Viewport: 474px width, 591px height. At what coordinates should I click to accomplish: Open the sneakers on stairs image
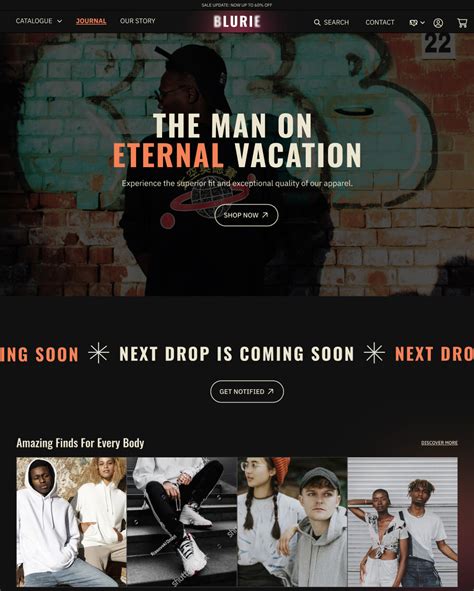click(x=182, y=522)
